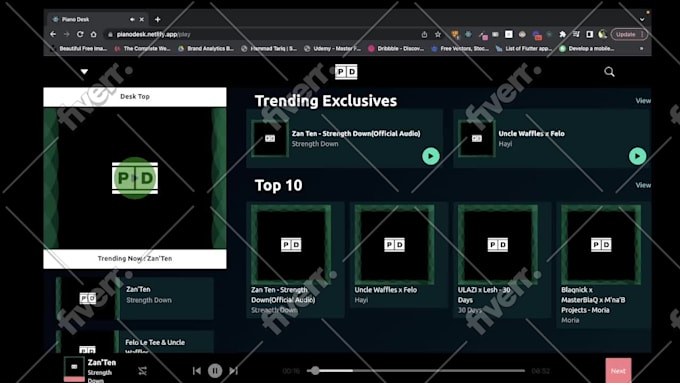Open Zan Ten Strength Down Top 10 card
The height and width of the screenshot is (383, 680).
295,259
